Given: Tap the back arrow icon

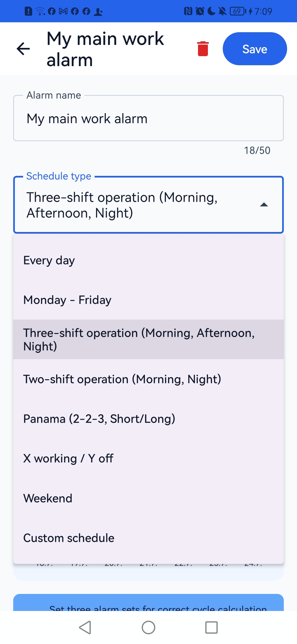Looking at the screenshot, I should tap(23, 49).
